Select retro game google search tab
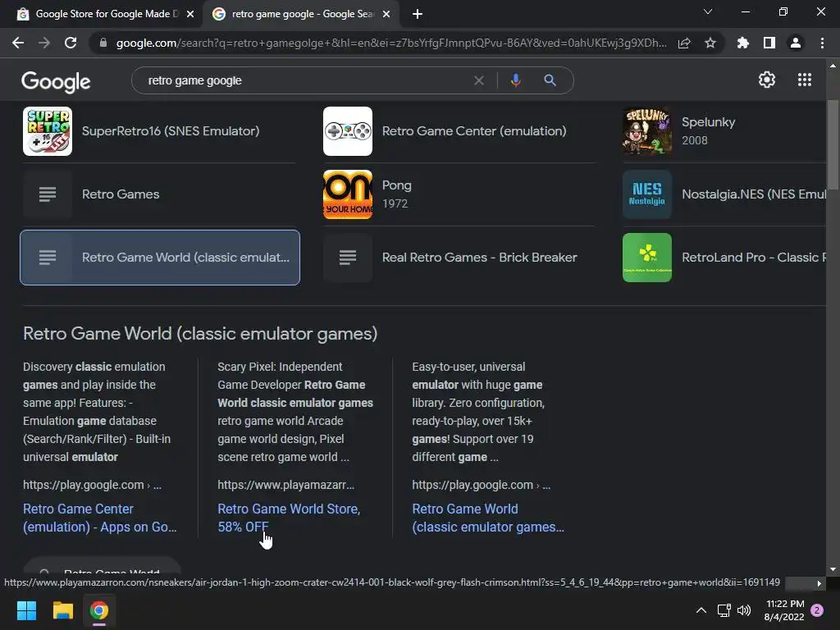840x630 pixels. point(300,14)
